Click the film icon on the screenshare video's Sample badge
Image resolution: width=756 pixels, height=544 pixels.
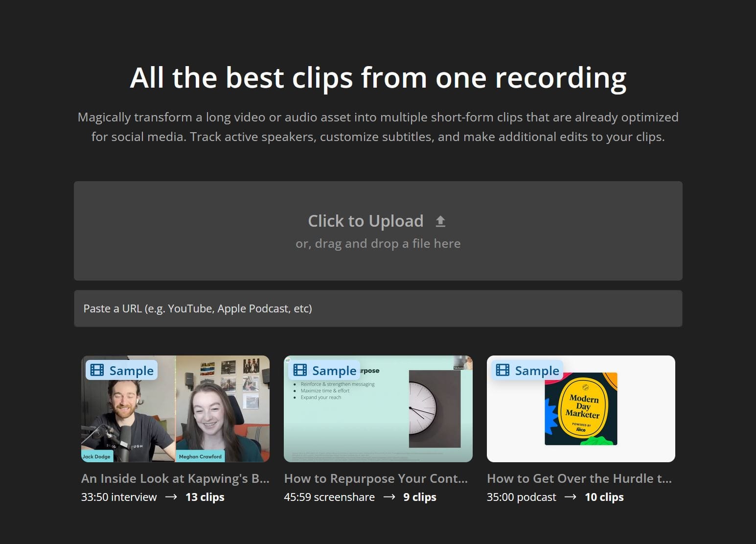299,370
